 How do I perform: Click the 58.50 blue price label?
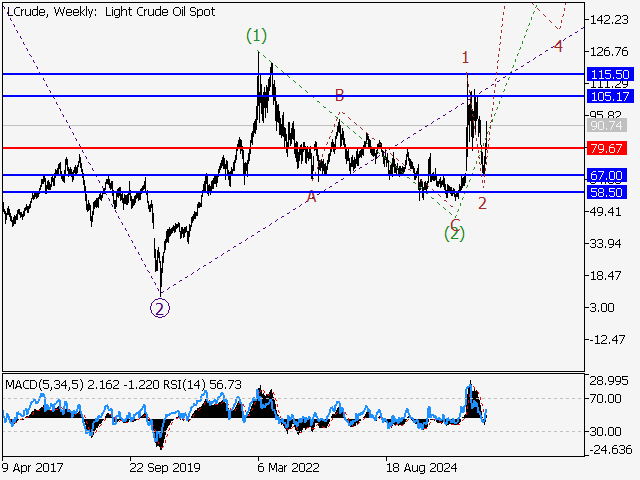(607, 192)
